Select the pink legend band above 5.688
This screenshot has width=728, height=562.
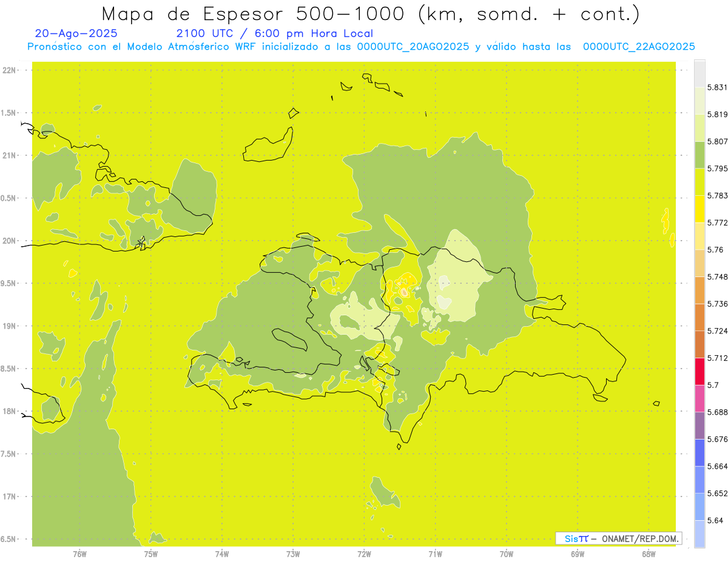coord(699,398)
